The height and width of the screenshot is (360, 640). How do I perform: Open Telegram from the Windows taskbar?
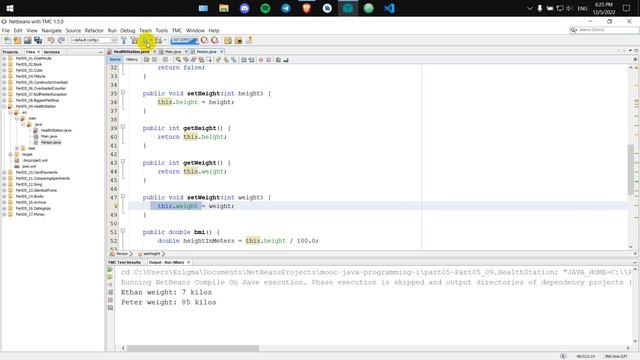286,8
